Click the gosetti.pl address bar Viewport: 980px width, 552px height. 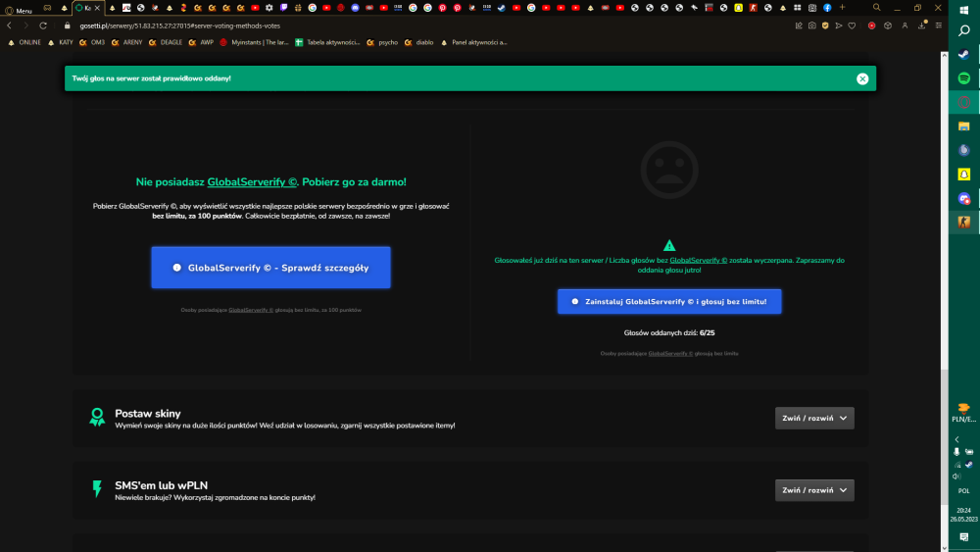(425, 25)
